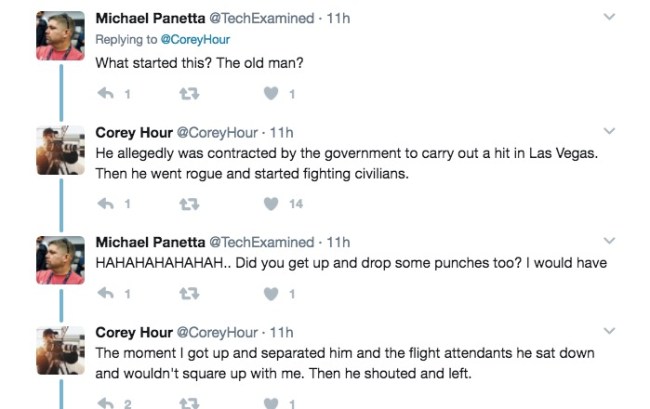This screenshot has height=409, width=650.
Task: Open options chevron on first Michael Panetta tweet
Action: point(609,17)
